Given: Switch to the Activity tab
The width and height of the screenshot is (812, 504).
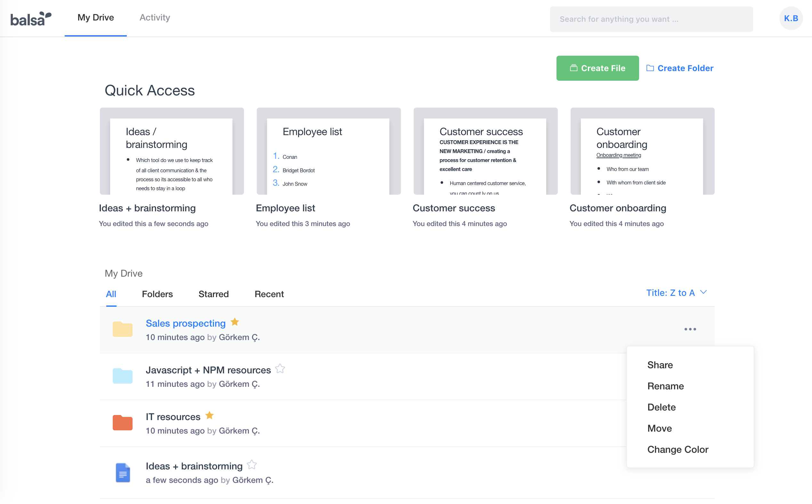Looking at the screenshot, I should pos(155,18).
